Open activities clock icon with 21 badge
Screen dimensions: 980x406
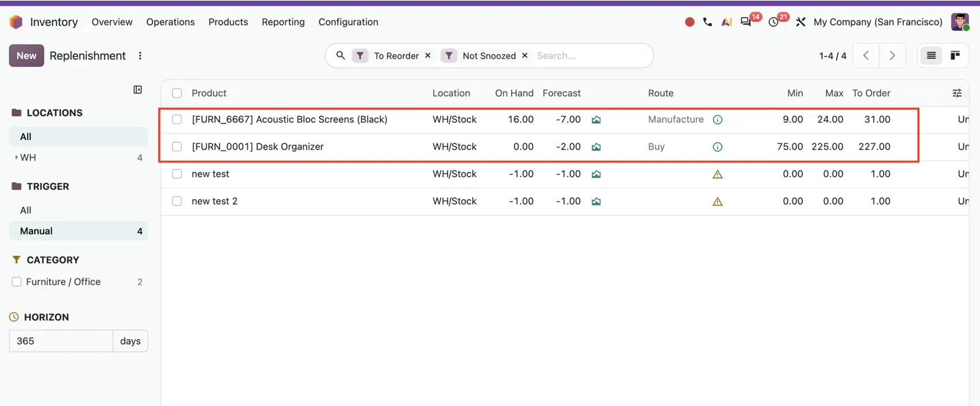(773, 22)
